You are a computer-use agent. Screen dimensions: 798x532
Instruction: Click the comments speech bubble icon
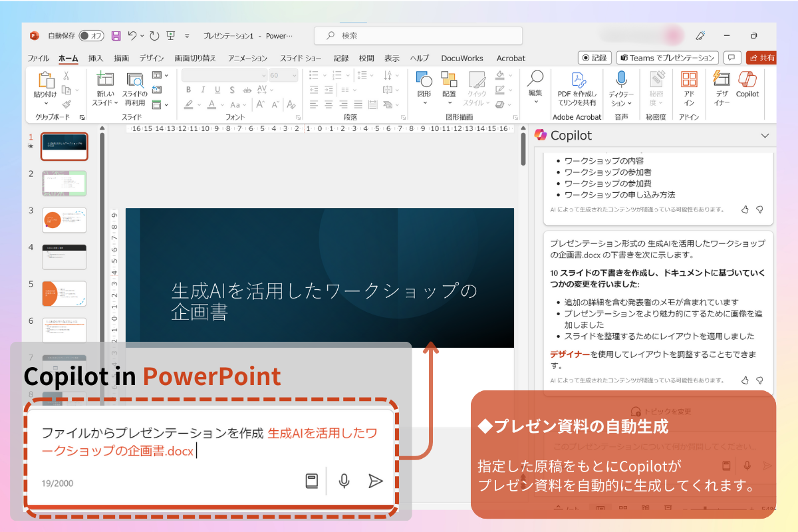[x=732, y=58]
